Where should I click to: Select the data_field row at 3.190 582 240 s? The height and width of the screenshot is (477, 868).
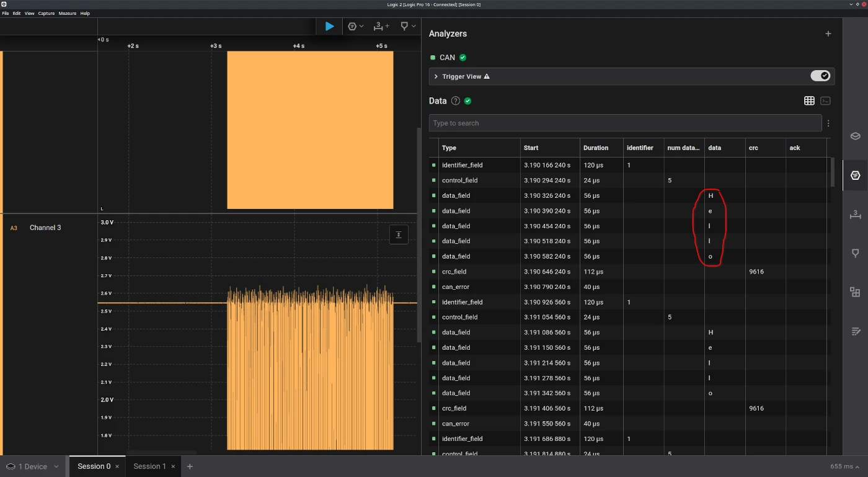[x=628, y=256]
